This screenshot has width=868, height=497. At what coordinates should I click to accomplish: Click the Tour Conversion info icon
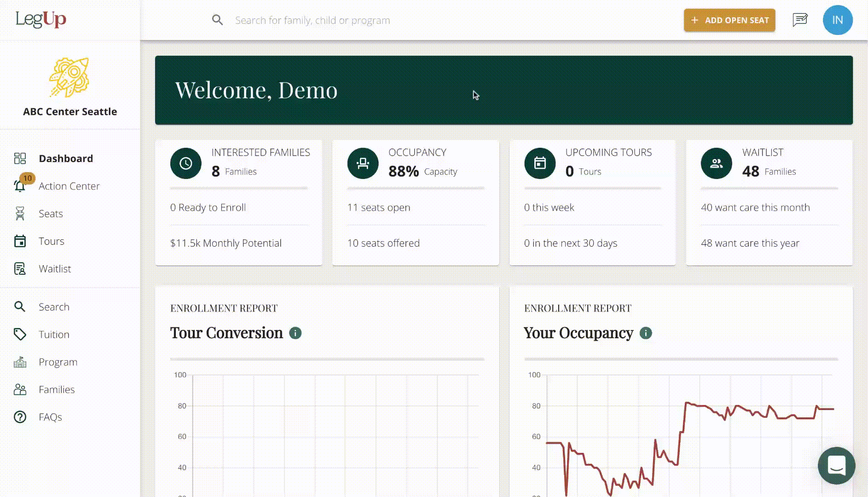click(295, 333)
